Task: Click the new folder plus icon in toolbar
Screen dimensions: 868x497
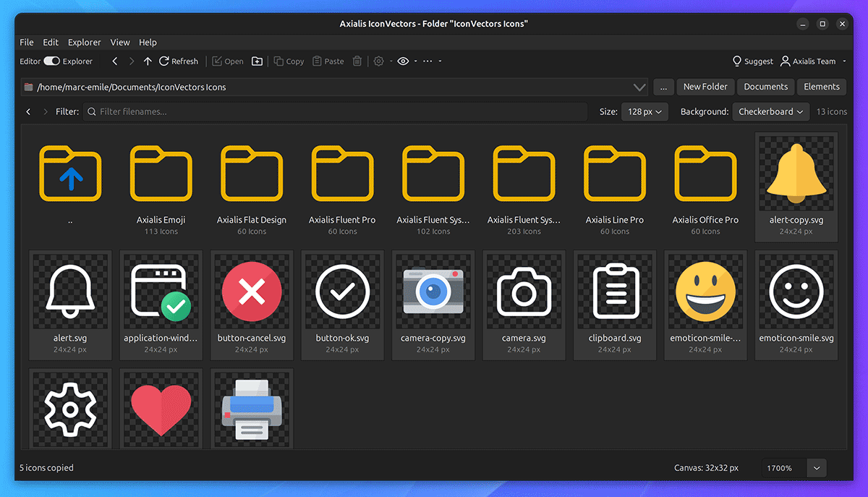Action: tap(257, 61)
